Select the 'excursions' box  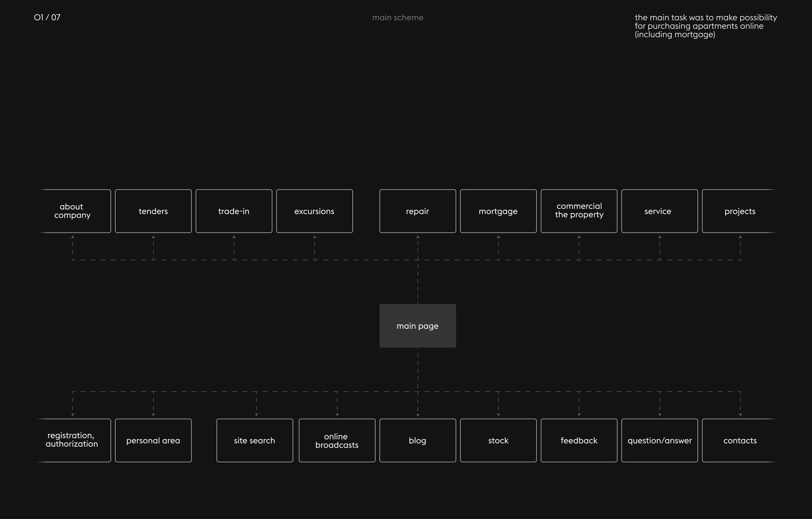click(x=314, y=211)
